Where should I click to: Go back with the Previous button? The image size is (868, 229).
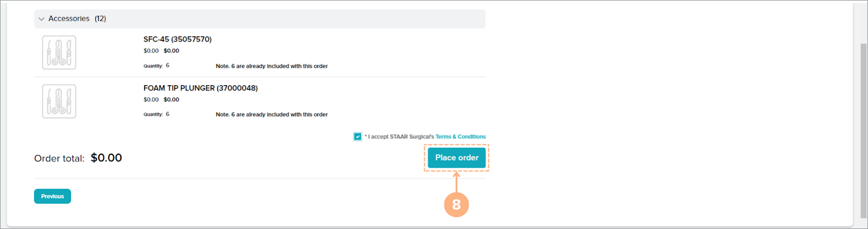(x=53, y=196)
